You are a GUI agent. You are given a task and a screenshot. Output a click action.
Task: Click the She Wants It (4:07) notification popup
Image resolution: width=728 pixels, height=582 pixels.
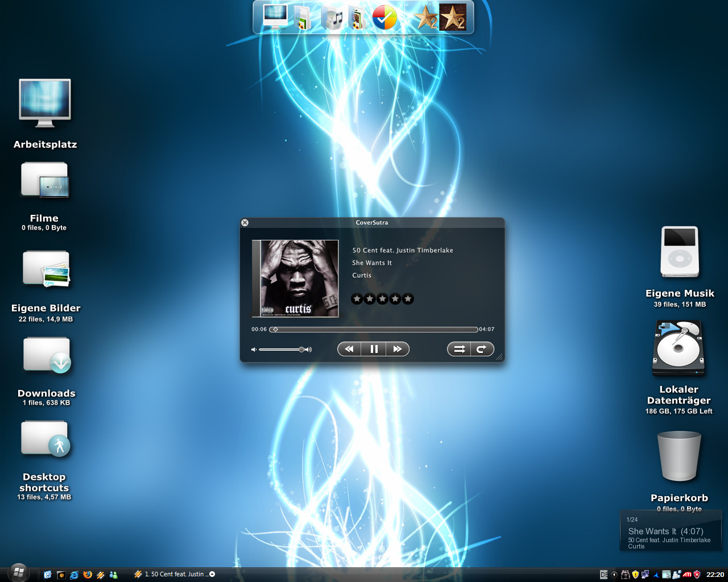tap(671, 531)
